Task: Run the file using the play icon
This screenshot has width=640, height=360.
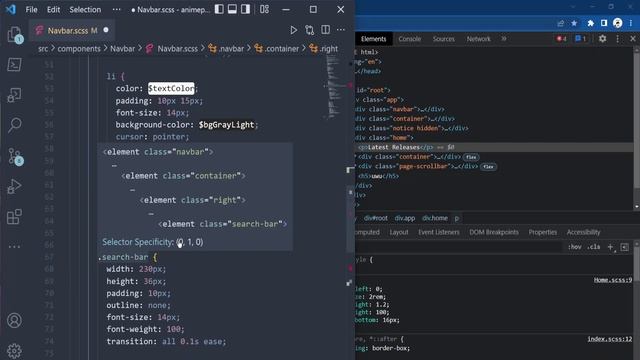Action: pyautogui.click(x=293, y=30)
